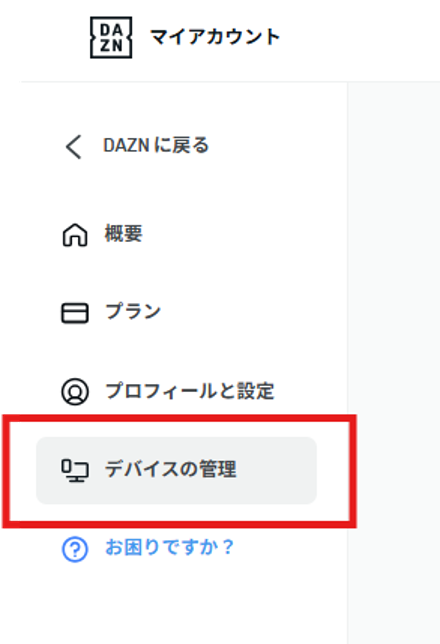Click the blue question mark help icon
Image resolution: width=440 pixels, height=644 pixels.
(x=75, y=549)
